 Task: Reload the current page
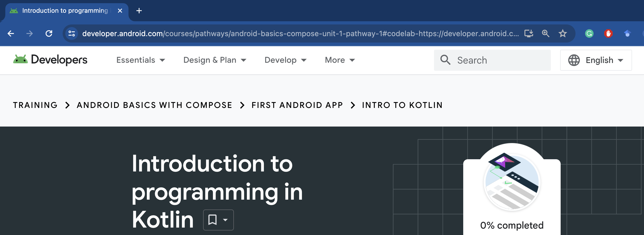click(49, 33)
